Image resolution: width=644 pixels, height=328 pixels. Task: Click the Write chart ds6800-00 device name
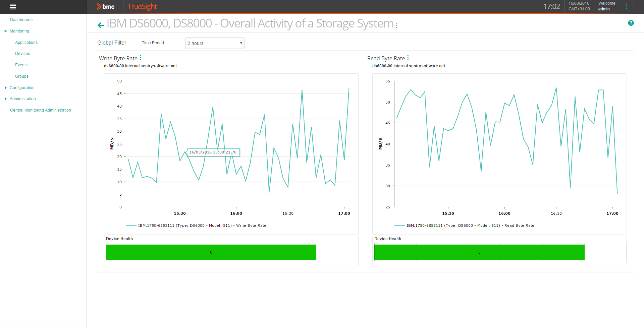click(x=140, y=66)
